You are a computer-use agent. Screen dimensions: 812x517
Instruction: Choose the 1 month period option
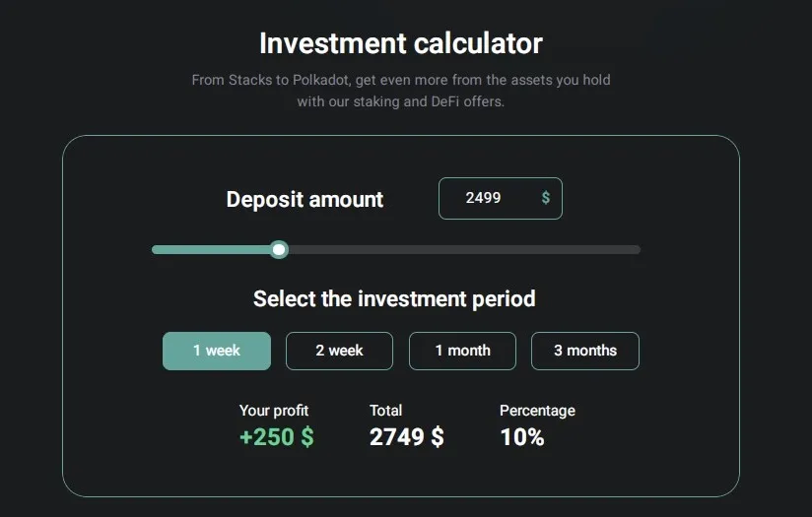[x=462, y=351]
